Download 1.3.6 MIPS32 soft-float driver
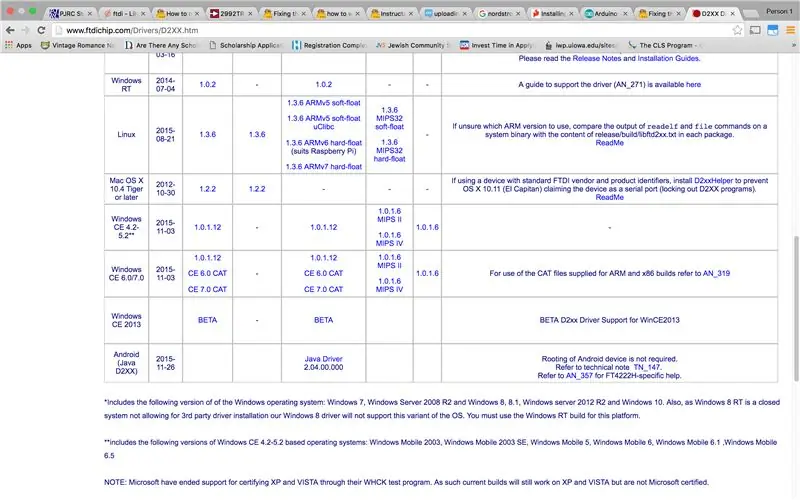This screenshot has height=500, width=800. [389, 118]
